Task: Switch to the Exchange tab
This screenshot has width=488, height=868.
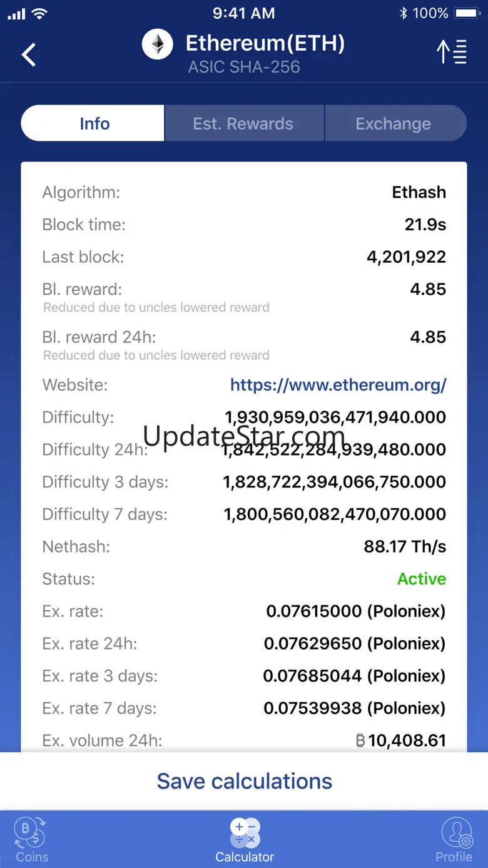Action: [394, 123]
